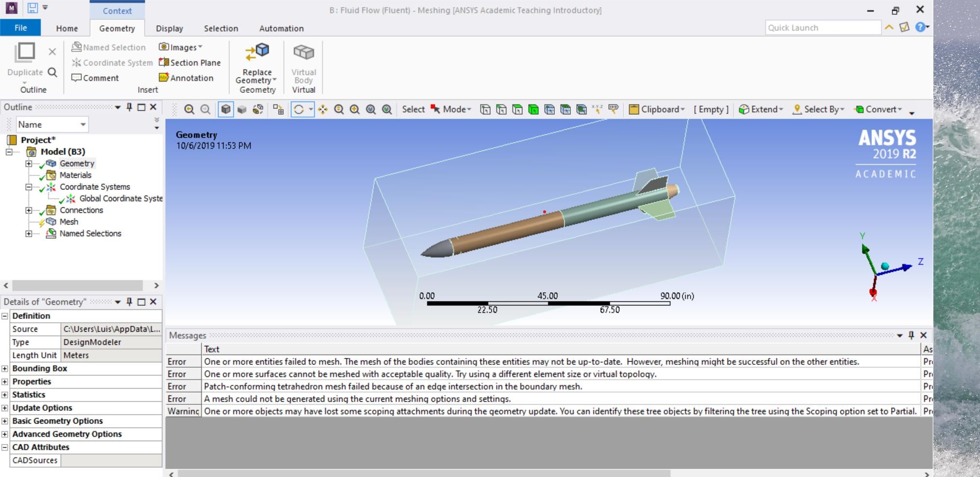This screenshot has height=477, width=980.
Task: Collapse the Coordinate Systems tree node
Action: point(29,187)
